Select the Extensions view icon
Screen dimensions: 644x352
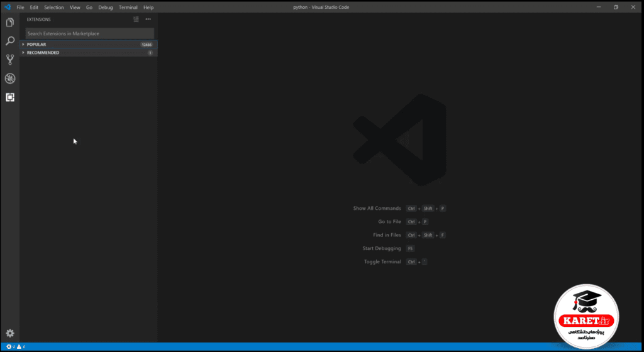click(10, 97)
